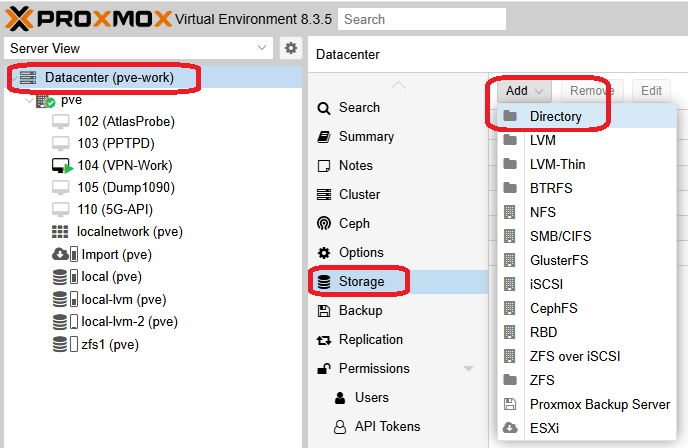Click the 102 AtlasProbe VM monitor icon
The height and width of the screenshot is (448, 688).
point(60,122)
